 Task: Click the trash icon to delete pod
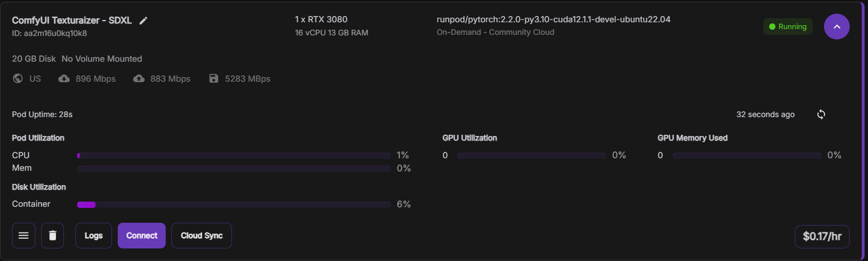(x=53, y=235)
